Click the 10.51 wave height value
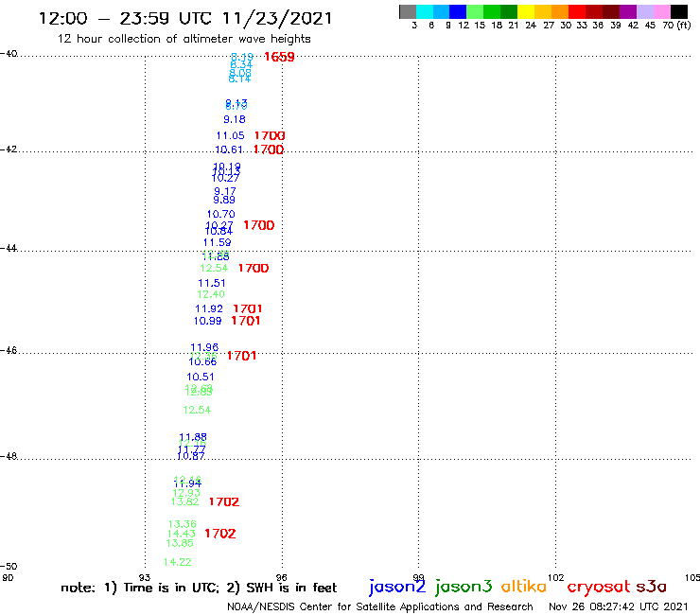Screen dimensions: 700x615 [201, 377]
